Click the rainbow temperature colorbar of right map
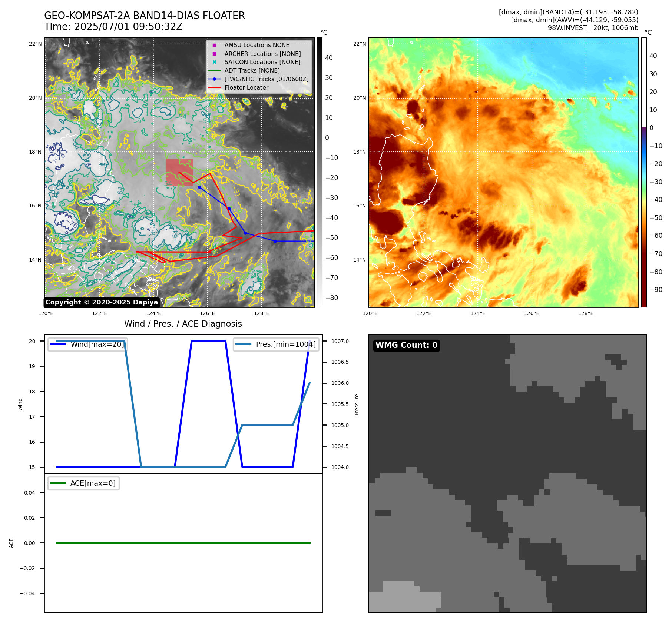The width and height of the screenshot is (672, 626). (x=644, y=172)
